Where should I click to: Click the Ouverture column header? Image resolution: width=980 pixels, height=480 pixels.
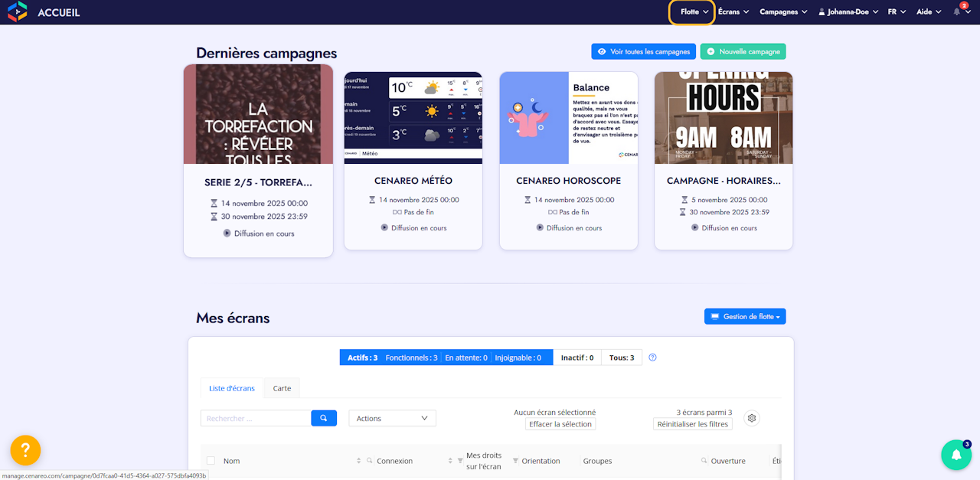click(728, 461)
